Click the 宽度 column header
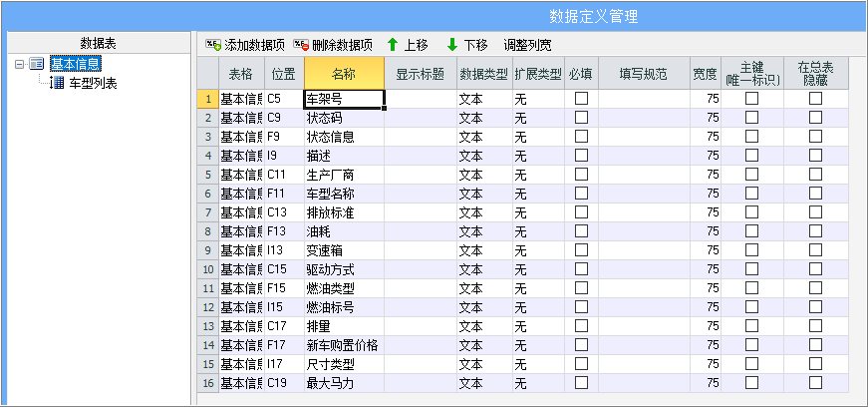The height and width of the screenshot is (407, 868). coord(706,73)
